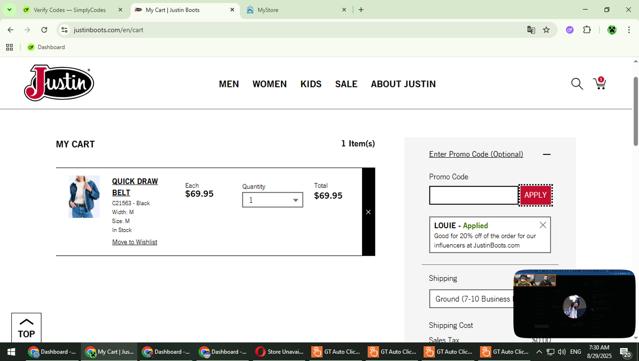Open the Windows Start menu
Viewport: 639px width, 361px height.
click(x=11, y=352)
